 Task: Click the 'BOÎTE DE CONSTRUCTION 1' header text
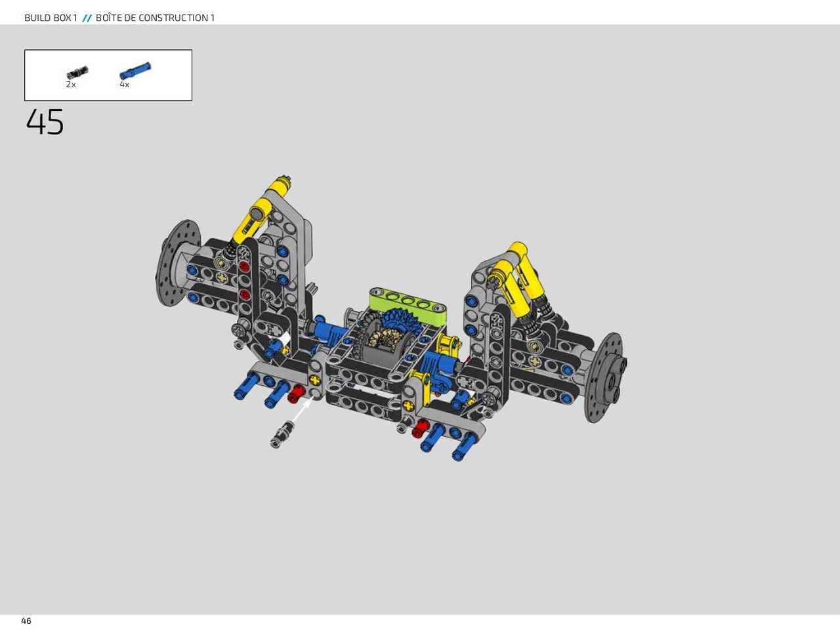coord(155,18)
